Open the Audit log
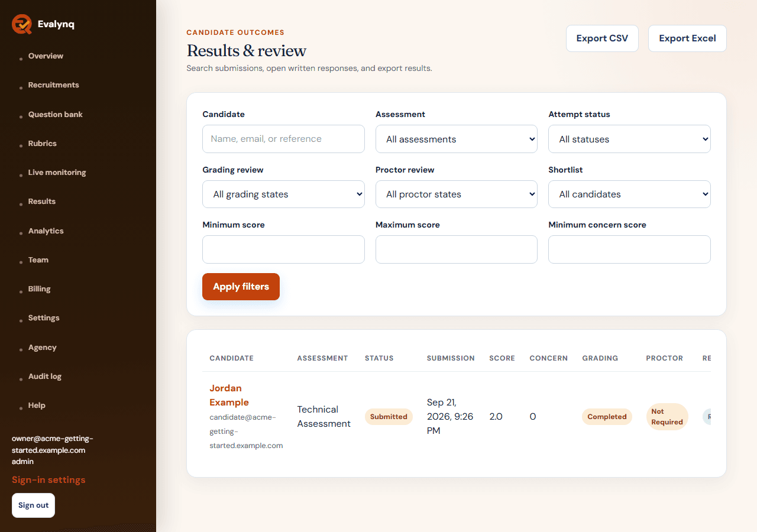Screen dimensions: 757x532 pos(45,377)
